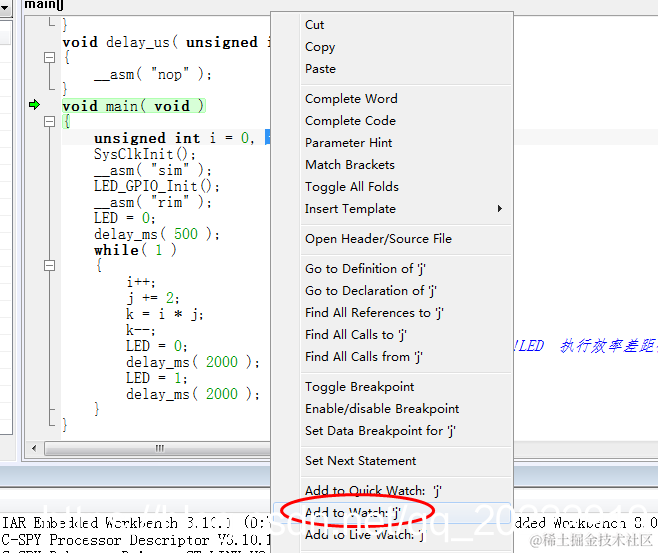Select Complete Code menu entry
This screenshot has height=553, width=658.
point(350,121)
